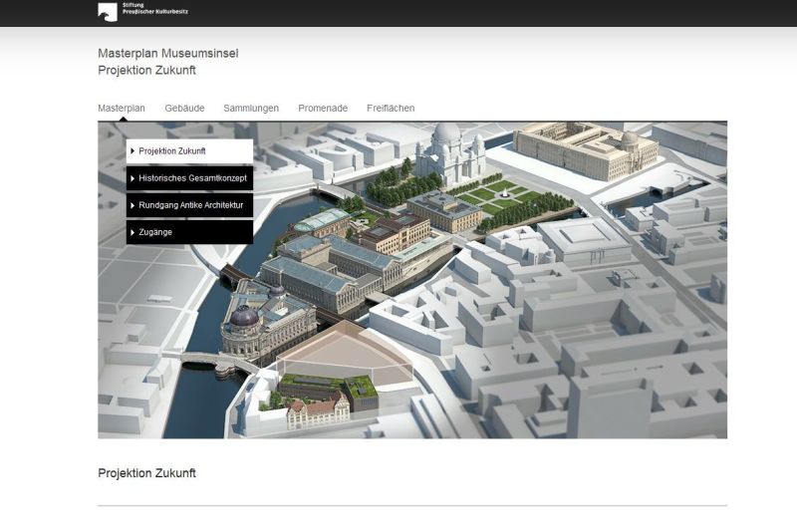Click the Humboldt Forum palace building in rendering
The image size is (797, 532).
[x=585, y=149]
